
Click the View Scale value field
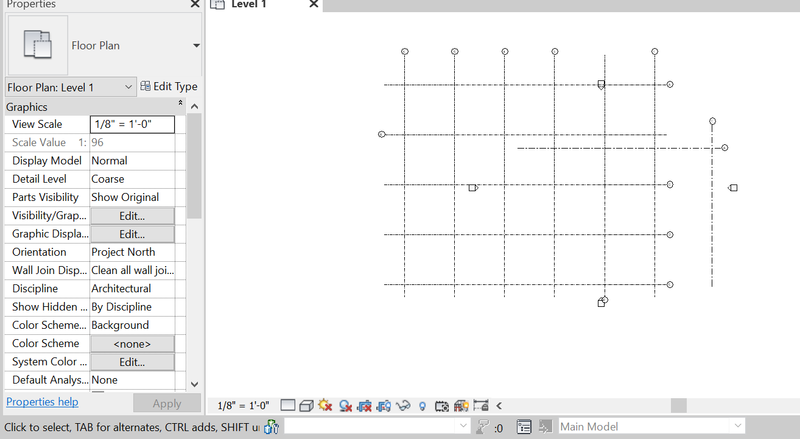click(132, 124)
